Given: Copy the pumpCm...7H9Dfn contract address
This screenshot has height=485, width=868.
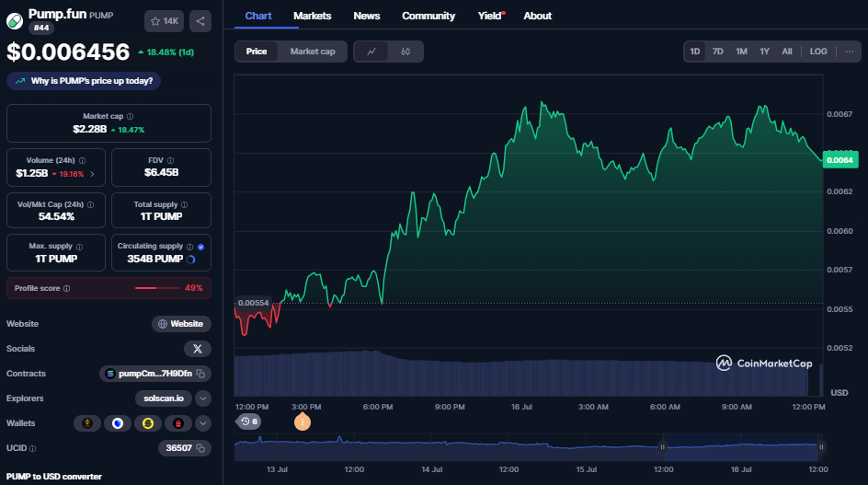Looking at the screenshot, I should (201, 374).
